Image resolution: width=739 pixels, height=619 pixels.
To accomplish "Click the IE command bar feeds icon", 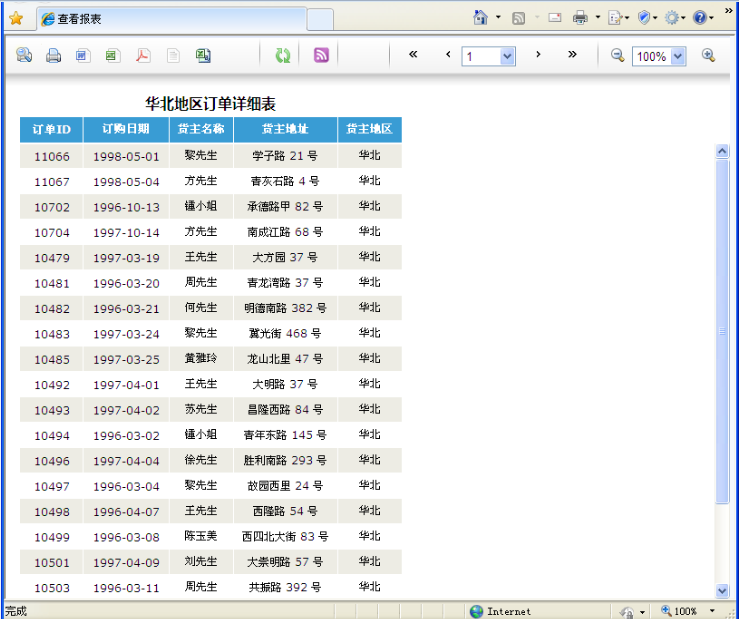I will 518,18.
